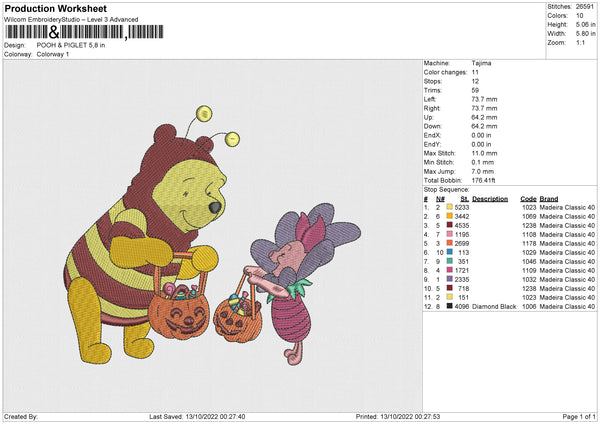Click the 'Brand' column header
This screenshot has height=424, width=600.
(x=549, y=199)
